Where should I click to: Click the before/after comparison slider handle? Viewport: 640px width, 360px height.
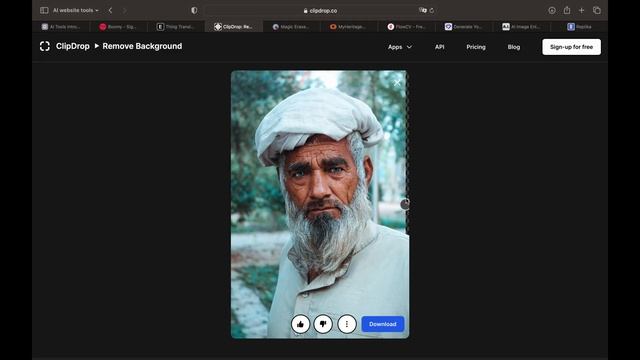[x=404, y=204]
